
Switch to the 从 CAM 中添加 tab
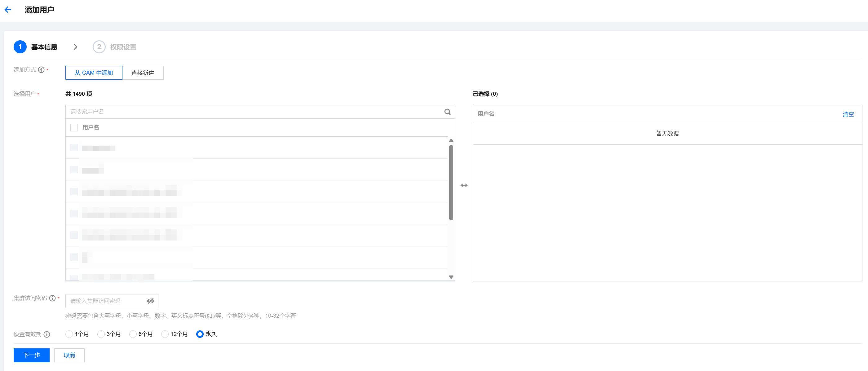94,73
